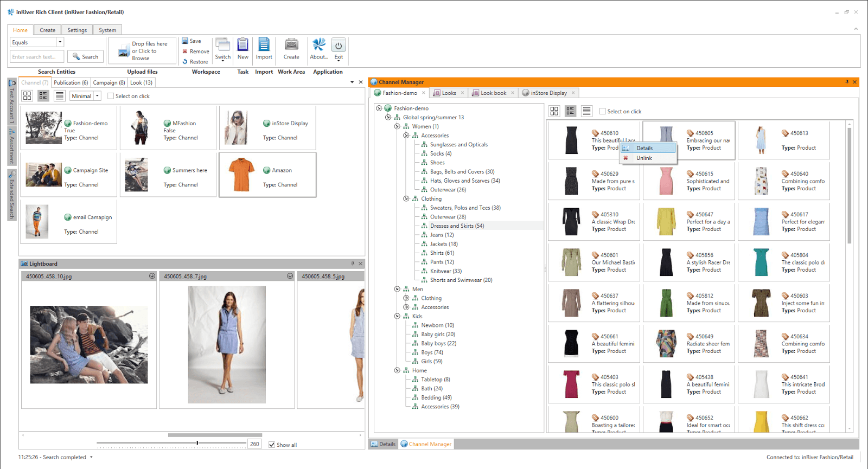
Task: Adjust the Lightboard thumbnail size slider
Action: (x=197, y=443)
